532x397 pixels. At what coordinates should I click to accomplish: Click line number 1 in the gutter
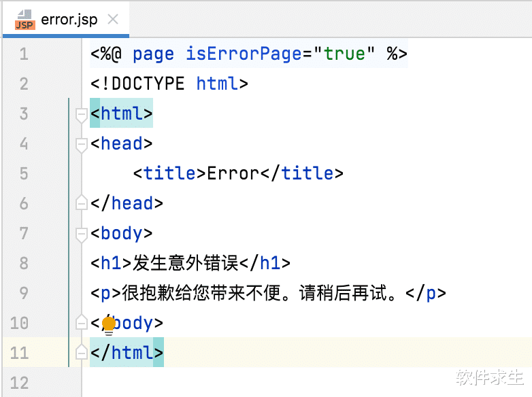tap(24, 54)
